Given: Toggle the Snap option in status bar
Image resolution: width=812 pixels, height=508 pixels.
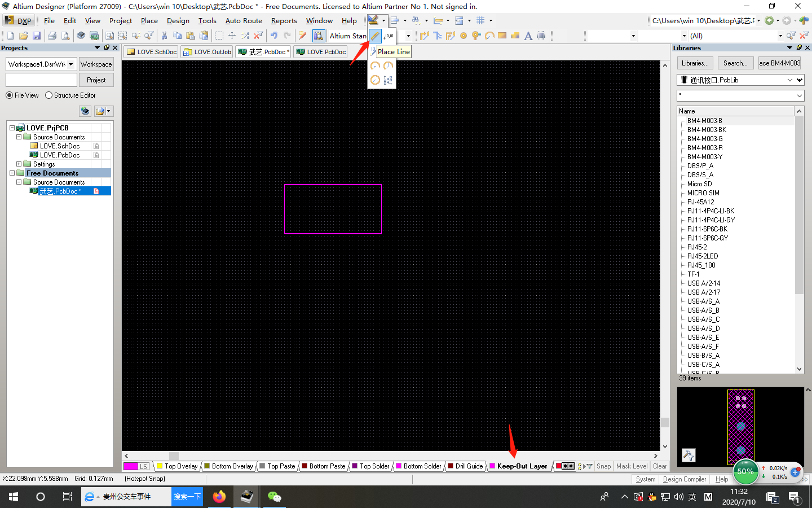Looking at the screenshot, I should (603, 466).
